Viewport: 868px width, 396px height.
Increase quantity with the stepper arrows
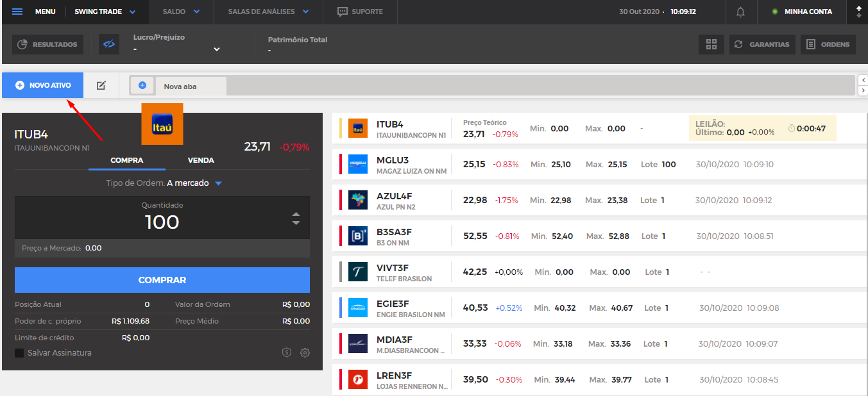pos(296,214)
